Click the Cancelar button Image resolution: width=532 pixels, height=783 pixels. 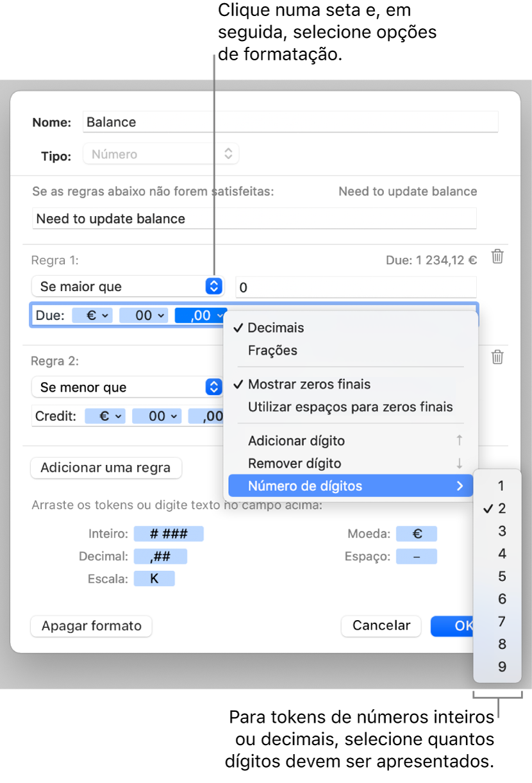pos(381,626)
